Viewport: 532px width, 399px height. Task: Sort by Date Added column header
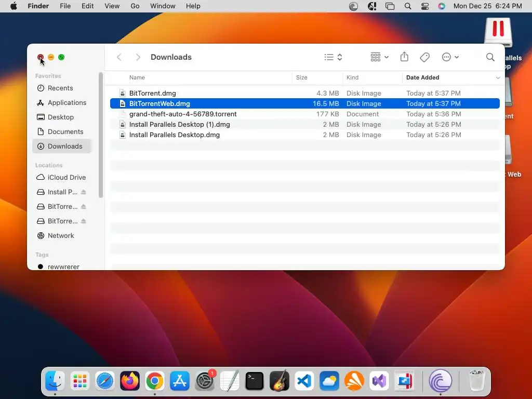tap(423, 77)
